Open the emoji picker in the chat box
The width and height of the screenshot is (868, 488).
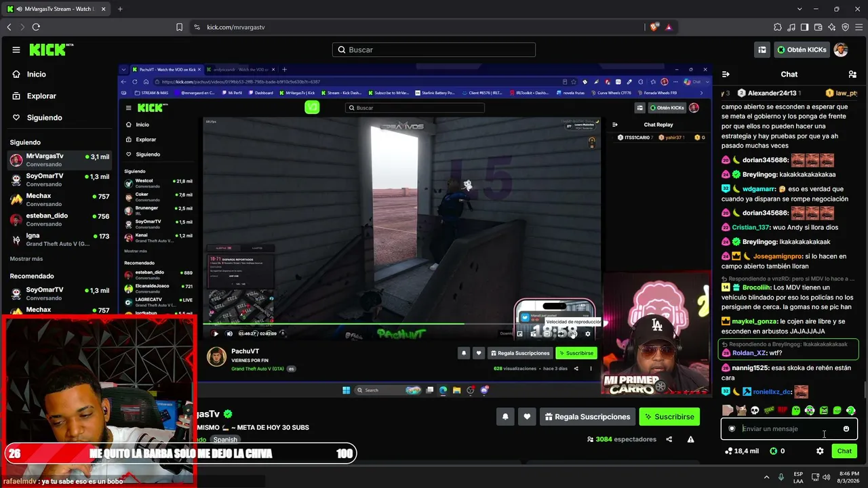point(846,428)
